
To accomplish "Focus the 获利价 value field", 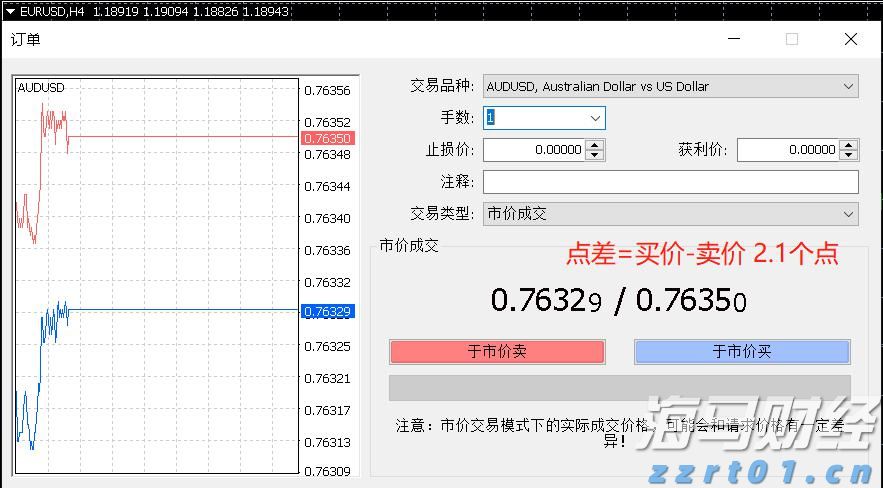I will (x=788, y=150).
